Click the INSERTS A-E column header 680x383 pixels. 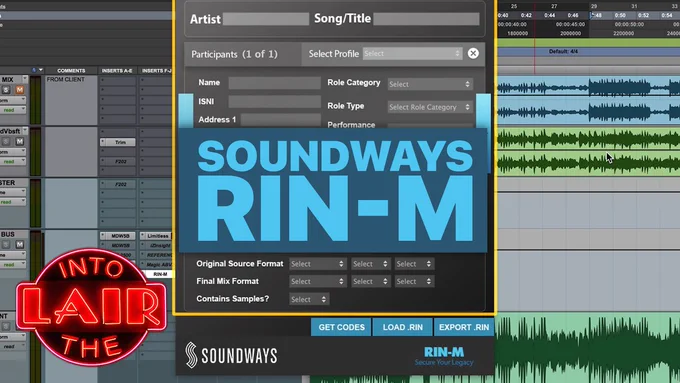click(x=117, y=71)
